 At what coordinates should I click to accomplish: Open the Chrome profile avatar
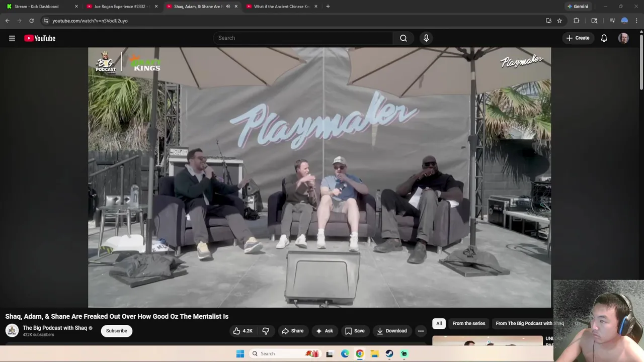pos(624,21)
